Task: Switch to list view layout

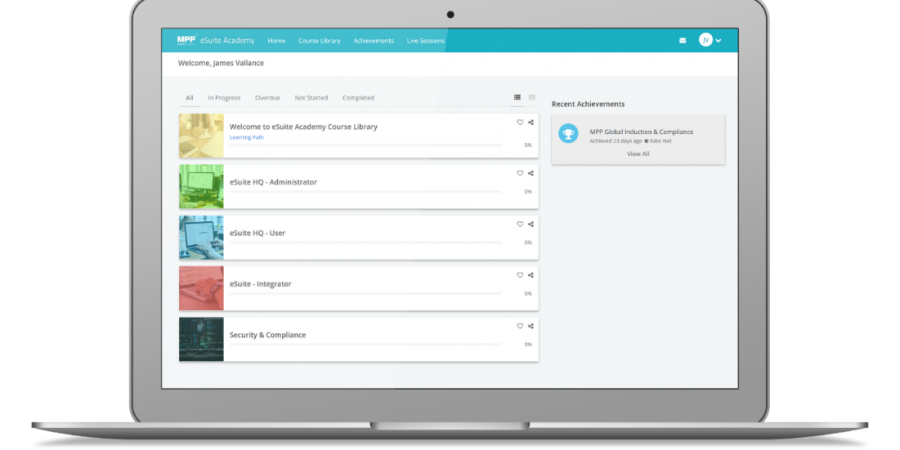Action: (x=517, y=97)
